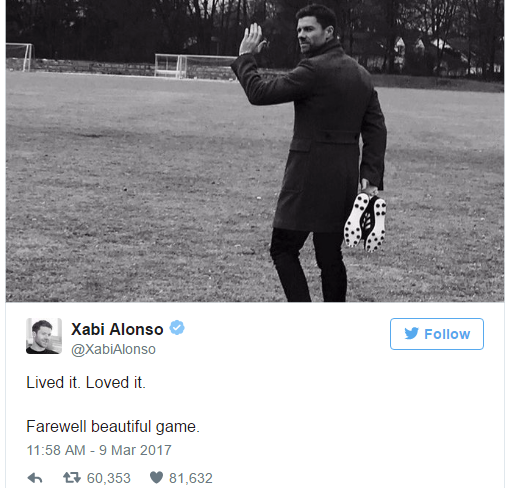Click the blue verified badge
This screenshot has height=488, width=508.
[x=177, y=328]
